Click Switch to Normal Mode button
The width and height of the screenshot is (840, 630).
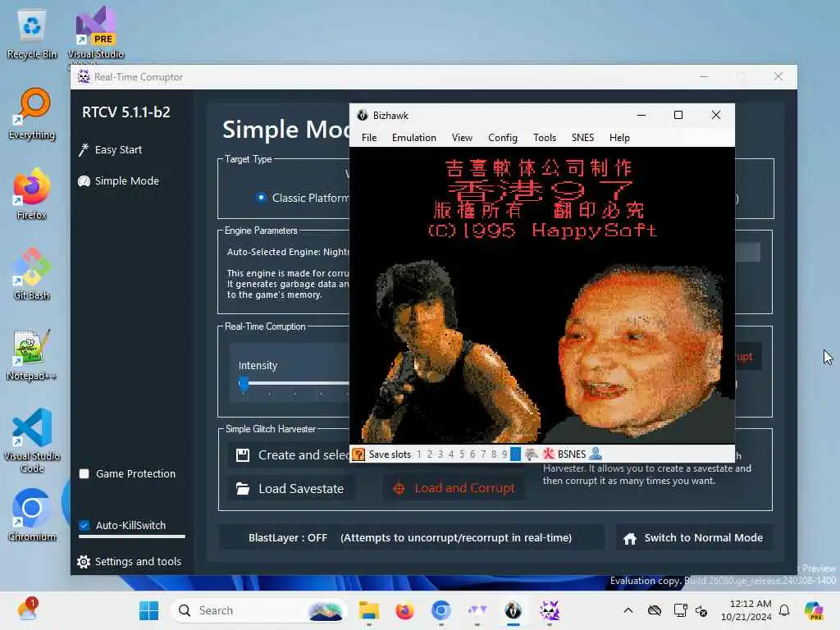click(x=694, y=538)
